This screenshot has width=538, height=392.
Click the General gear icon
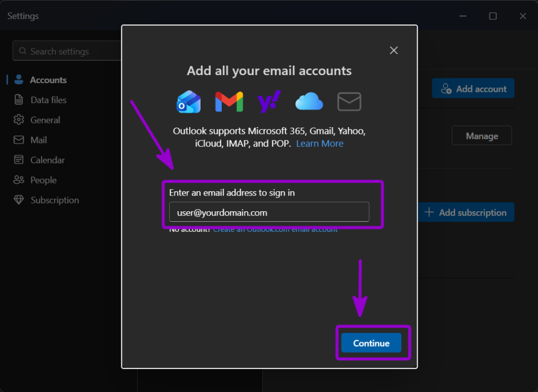click(x=19, y=119)
